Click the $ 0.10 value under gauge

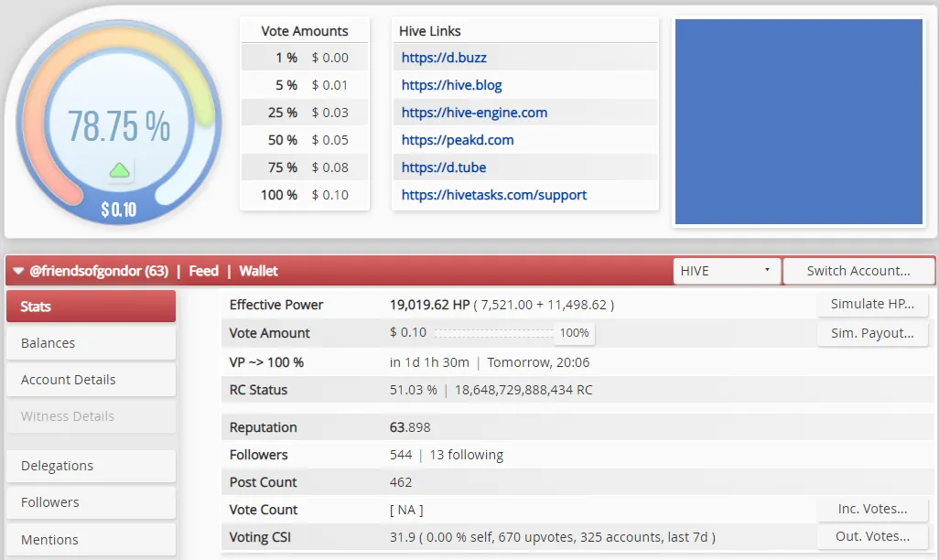(119, 210)
